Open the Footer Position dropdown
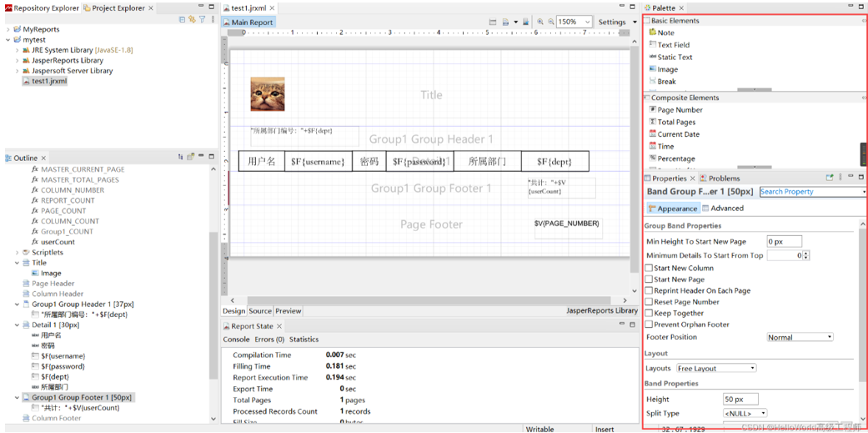Screen dimensions: 868x433 (800, 338)
